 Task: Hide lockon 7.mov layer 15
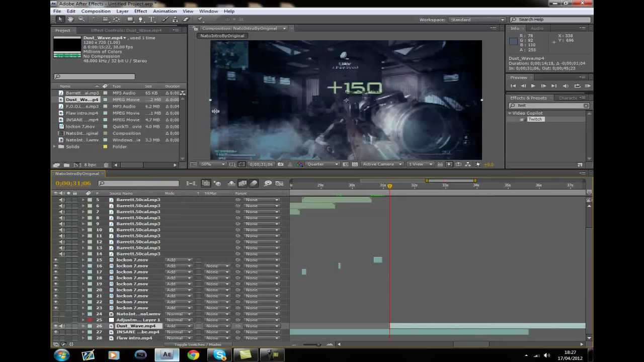(56, 260)
